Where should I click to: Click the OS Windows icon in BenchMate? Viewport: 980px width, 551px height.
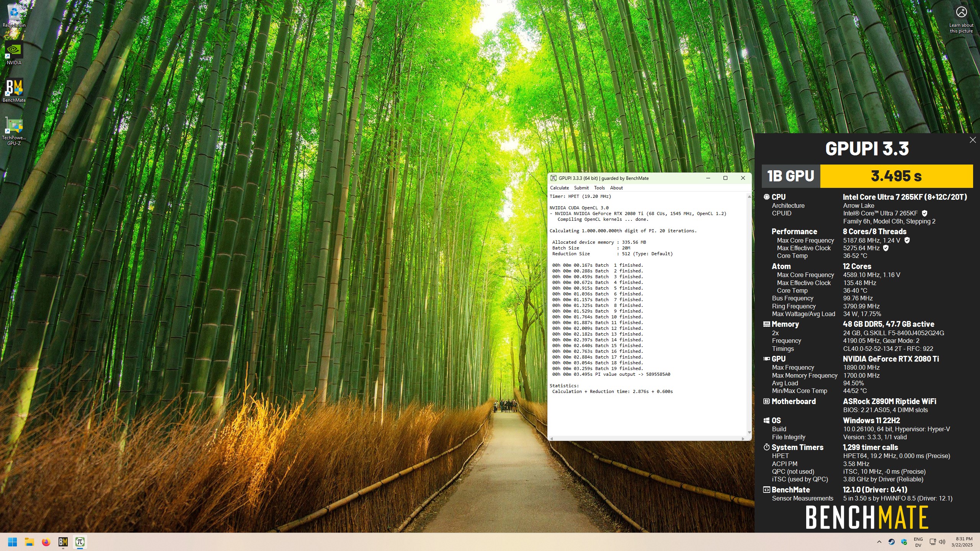(x=766, y=421)
